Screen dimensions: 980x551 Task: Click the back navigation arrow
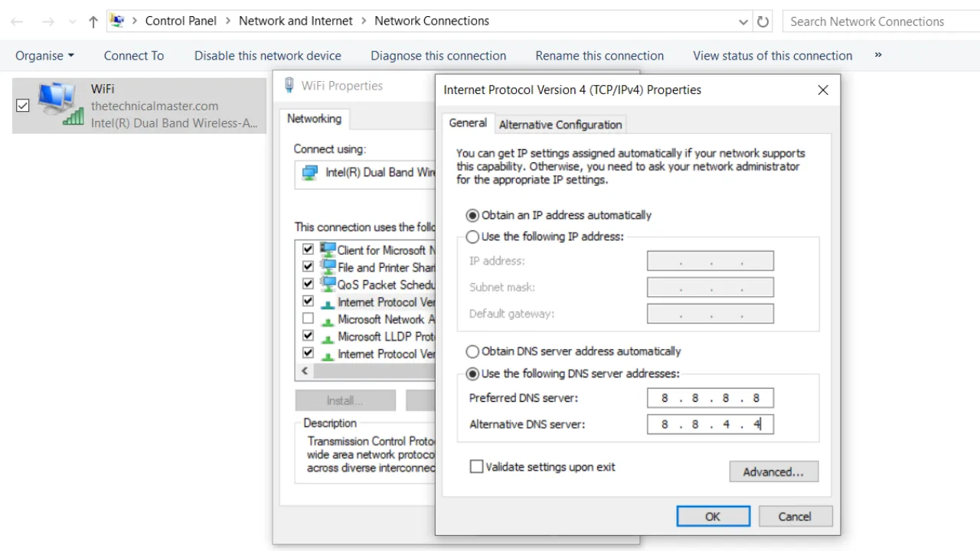click(x=17, y=21)
